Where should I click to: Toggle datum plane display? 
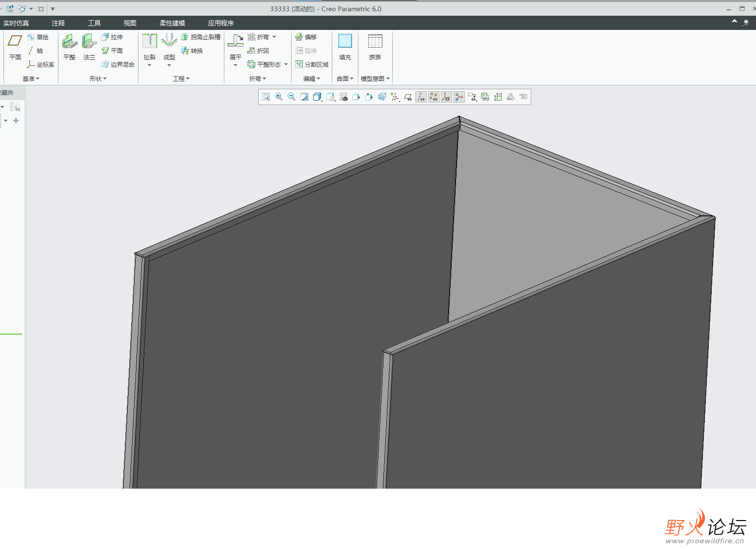coord(408,97)
